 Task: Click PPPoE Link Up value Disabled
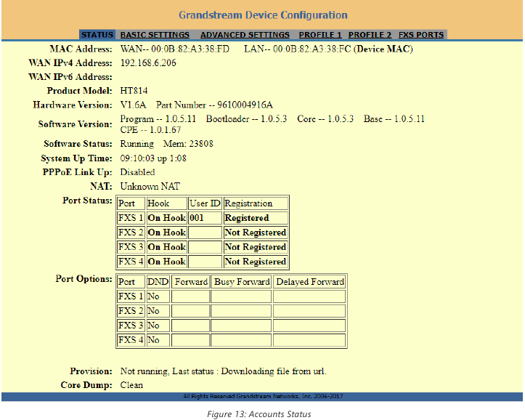tap(137, 172)
